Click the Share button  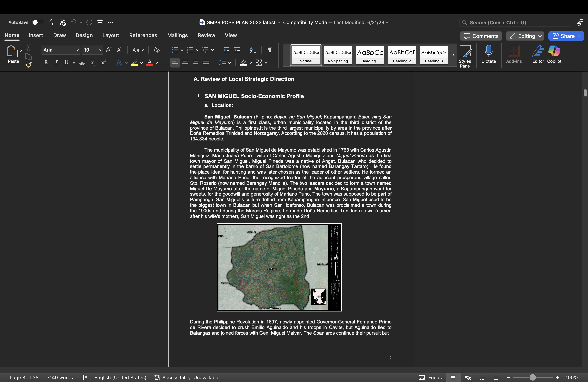coord(566,36)
